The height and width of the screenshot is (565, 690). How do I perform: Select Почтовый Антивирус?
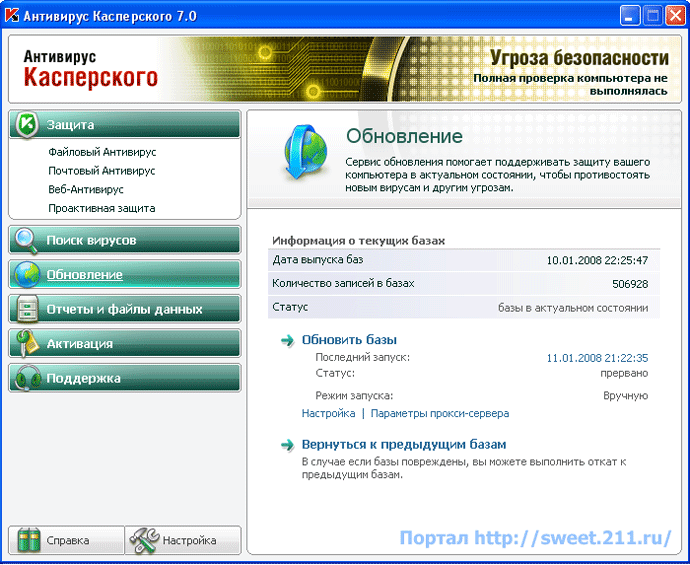tap(102, 171)
